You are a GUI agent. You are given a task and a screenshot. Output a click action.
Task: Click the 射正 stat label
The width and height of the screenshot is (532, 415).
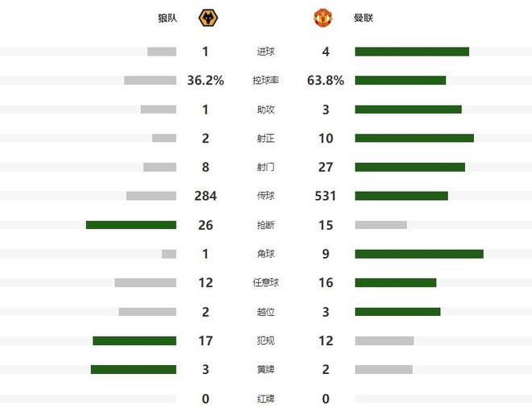coord(266,139)
